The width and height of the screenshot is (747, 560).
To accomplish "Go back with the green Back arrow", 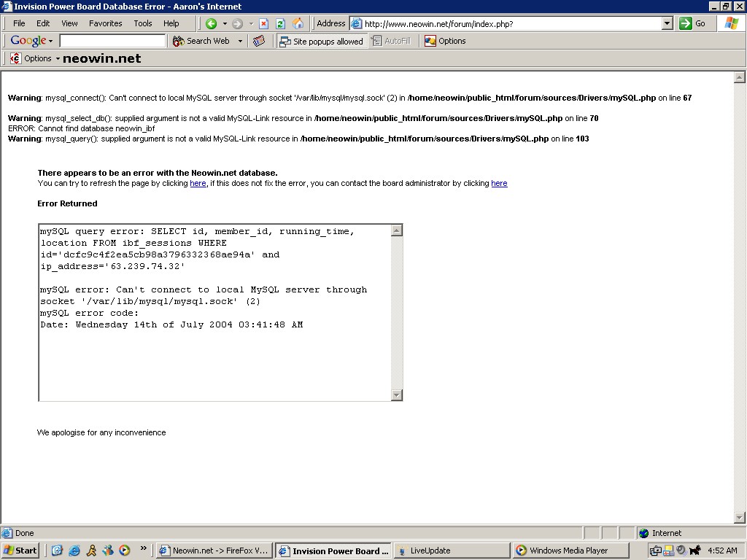I will click(211, 23).
